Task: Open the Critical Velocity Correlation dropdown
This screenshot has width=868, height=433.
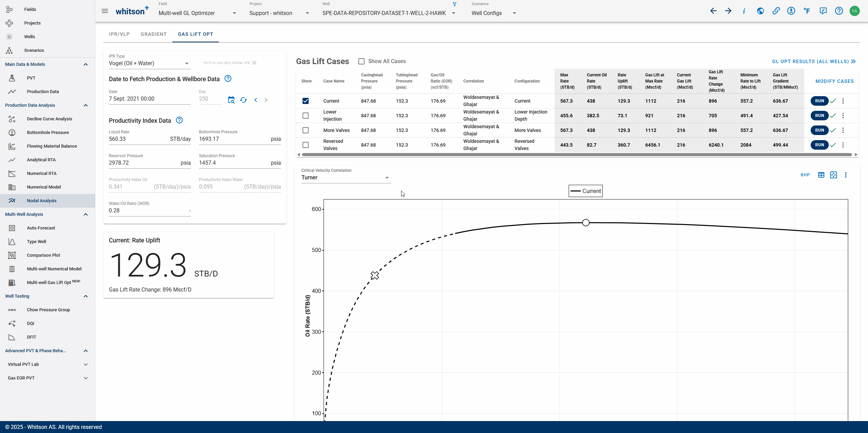Action: coord(345,178)
